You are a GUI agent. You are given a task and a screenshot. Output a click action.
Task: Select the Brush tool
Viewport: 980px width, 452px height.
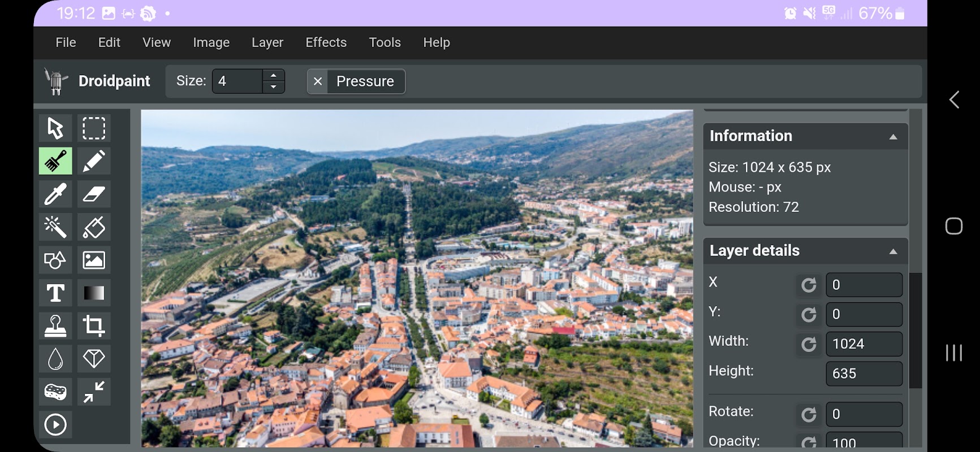[55, 161]
